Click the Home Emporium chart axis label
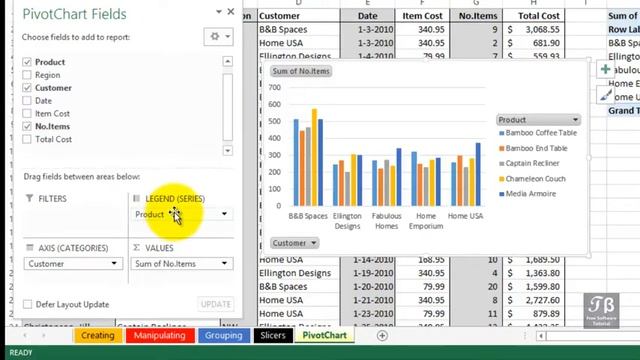The height and width of the screenshot is (360, 640). point(426,221)
